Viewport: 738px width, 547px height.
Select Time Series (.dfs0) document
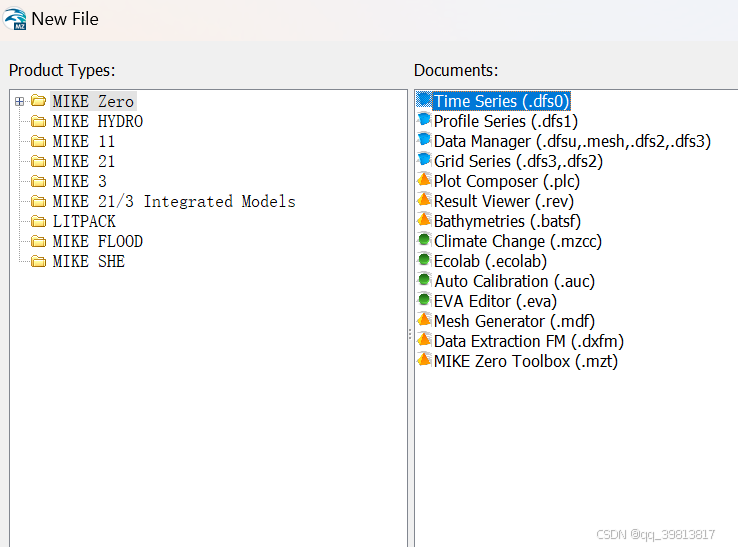pos(502,101)
